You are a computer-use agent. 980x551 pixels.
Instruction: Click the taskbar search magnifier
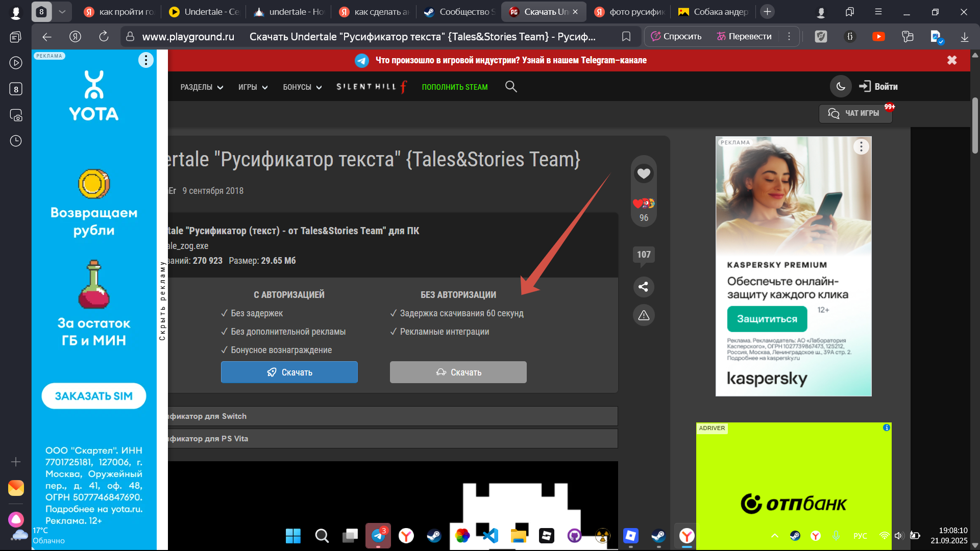click(322, 536)
